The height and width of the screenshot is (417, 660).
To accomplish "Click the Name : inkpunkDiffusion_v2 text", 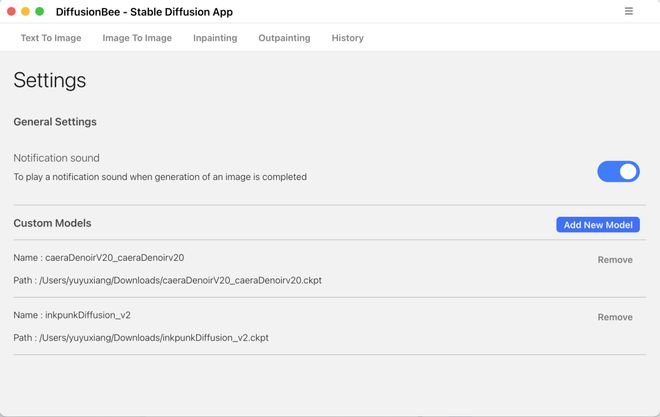I will 72,315.
